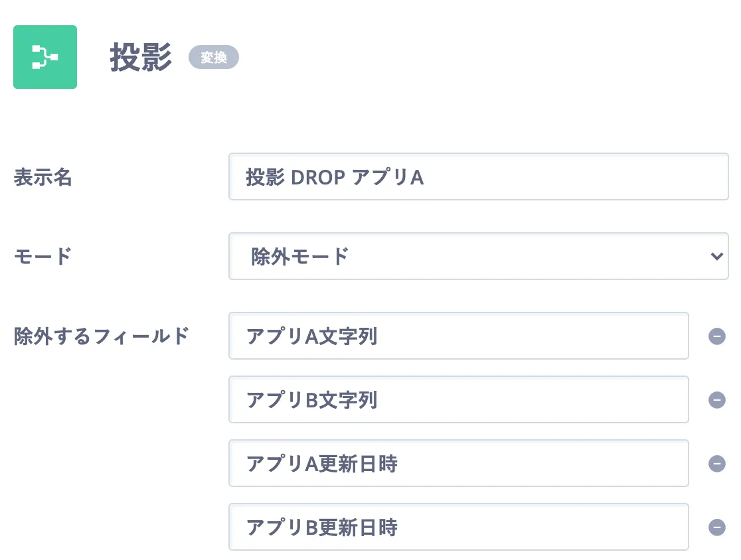Click the 除外するフィールド label
This screenshot has width=741, height=560.
pyautogui.click(x=102, y=336)
